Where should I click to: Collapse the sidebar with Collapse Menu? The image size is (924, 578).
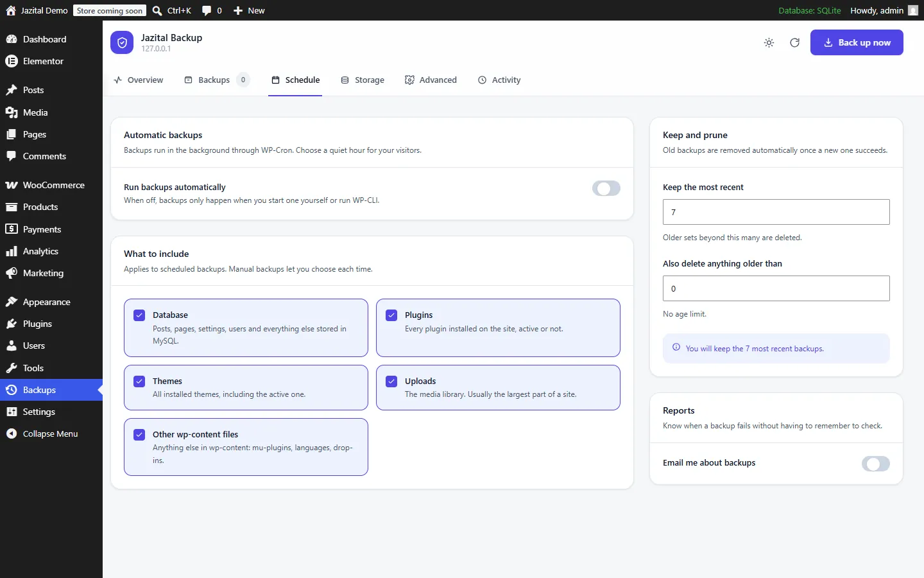point(51,433)
